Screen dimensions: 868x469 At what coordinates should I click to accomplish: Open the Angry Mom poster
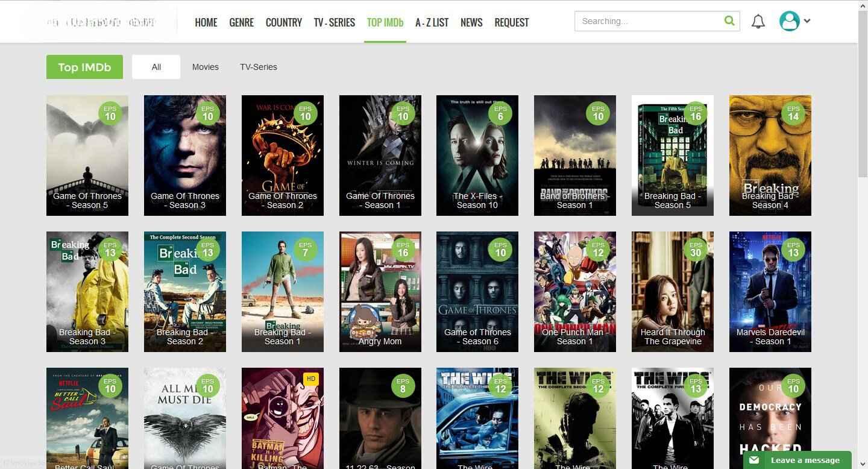[x=380, y=292]
